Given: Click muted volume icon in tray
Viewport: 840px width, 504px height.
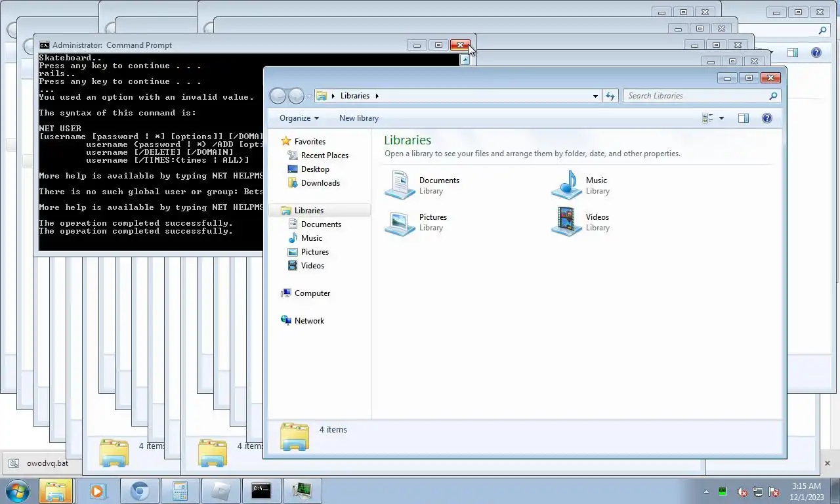Looking at the screenshot, I should point(742,492).
